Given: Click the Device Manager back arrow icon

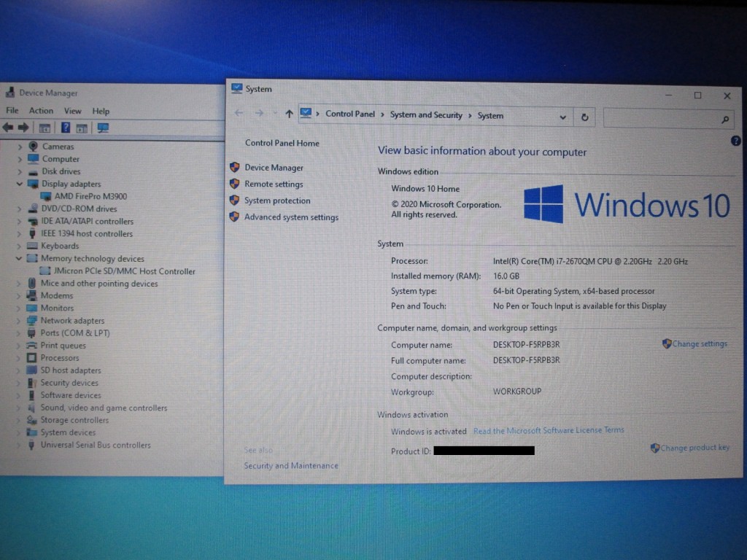Looking at the screenshot, I should (x=8, y=128).
